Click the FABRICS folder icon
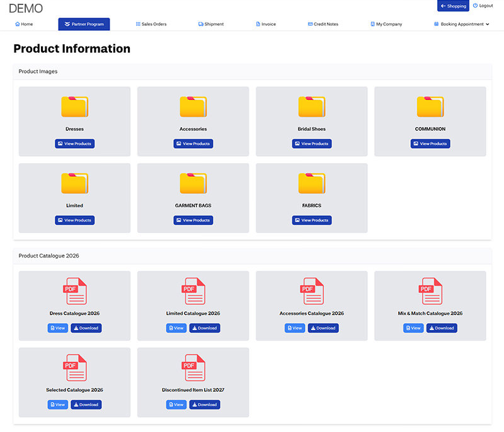Viewport: 504px width, 432px height. tap(311, 183)
